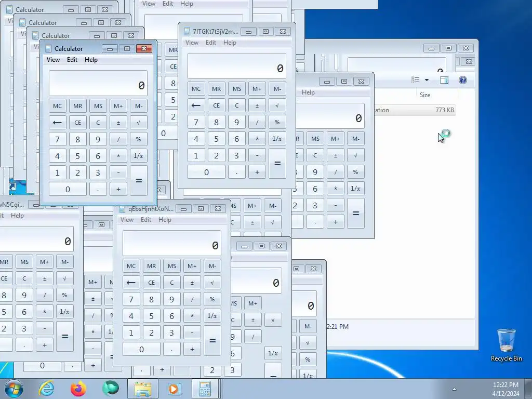Viewport: 532px width, 399px height.
Task: Click backspace arrow in qEbsHjnhtXoN calculator
Action: pyautogui.click(x=131, y=282)
